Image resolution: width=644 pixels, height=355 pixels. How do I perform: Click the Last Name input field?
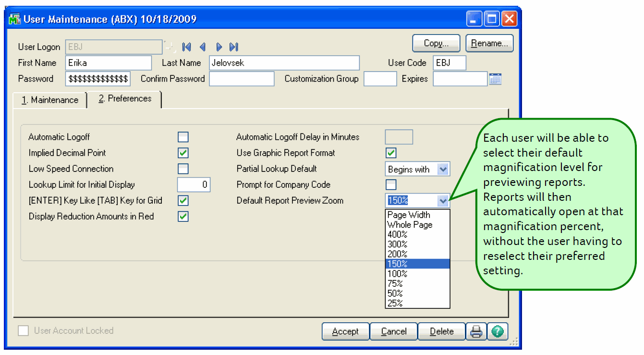coord(284,63)
